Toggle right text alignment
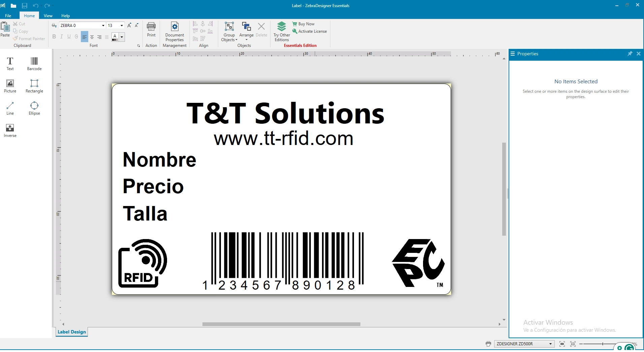This screenshot has width=644, height=352. coord(99,37)
